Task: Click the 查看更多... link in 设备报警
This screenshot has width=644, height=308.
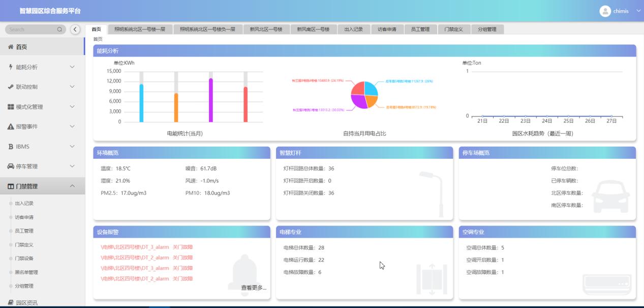Action: point(253,288)
